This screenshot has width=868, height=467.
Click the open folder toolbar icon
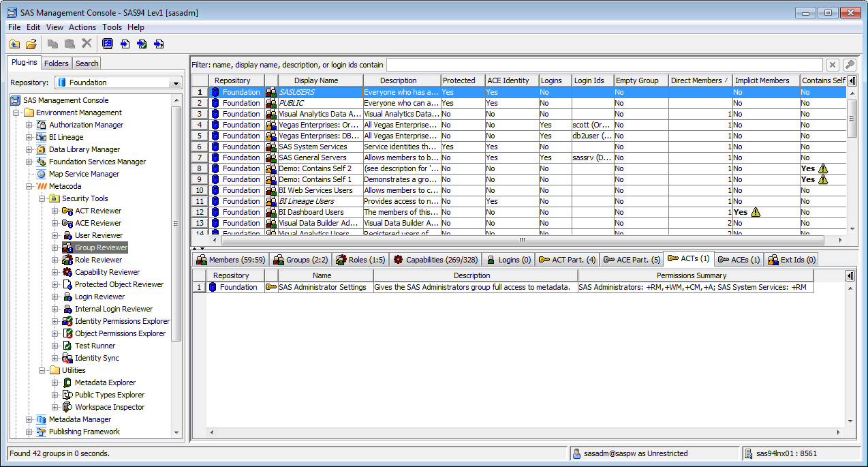point(31,44)
